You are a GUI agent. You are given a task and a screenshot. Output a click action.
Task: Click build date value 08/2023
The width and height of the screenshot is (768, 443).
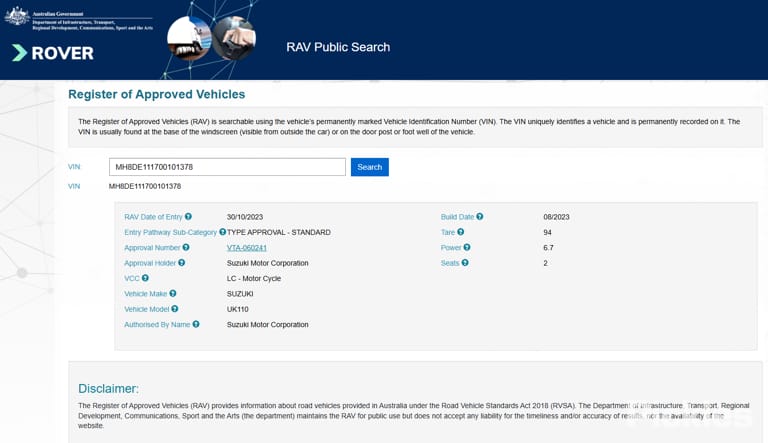tap(556, 217)
